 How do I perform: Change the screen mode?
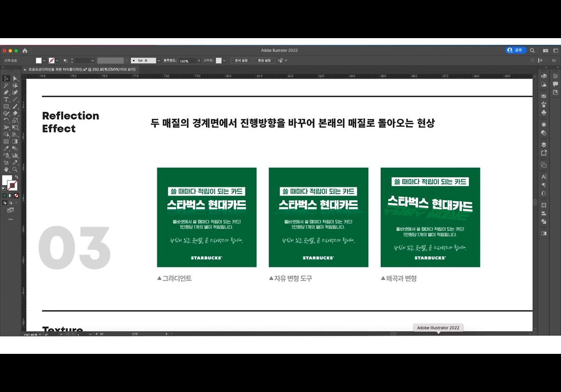(x=11, y=210)
